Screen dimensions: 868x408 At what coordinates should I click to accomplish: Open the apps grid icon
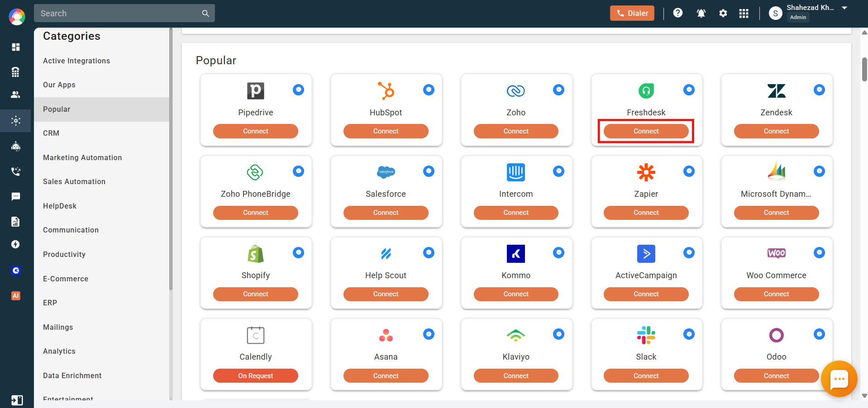744,14
